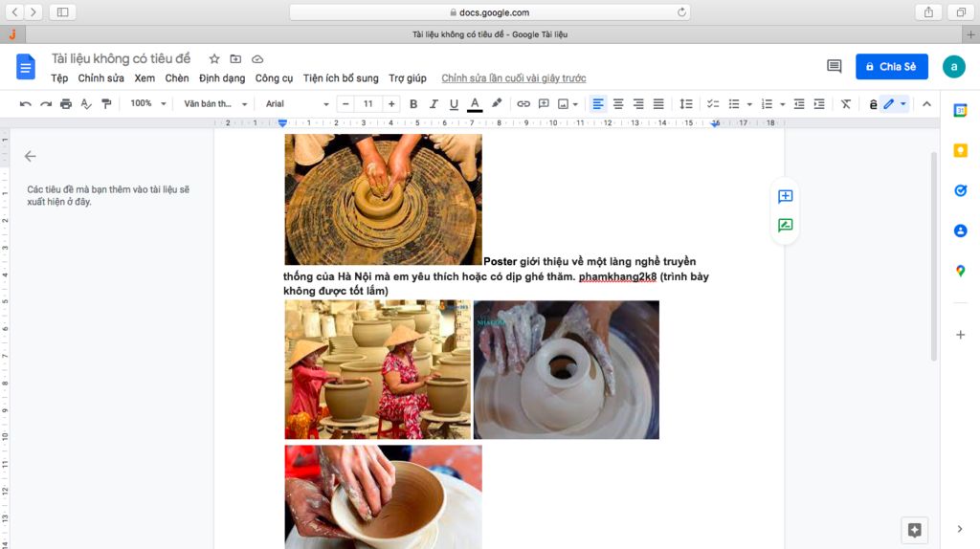This screenshot has width=980, height=549.
Task: Decrease font size with minus button
Action: [x=345, y=104]
